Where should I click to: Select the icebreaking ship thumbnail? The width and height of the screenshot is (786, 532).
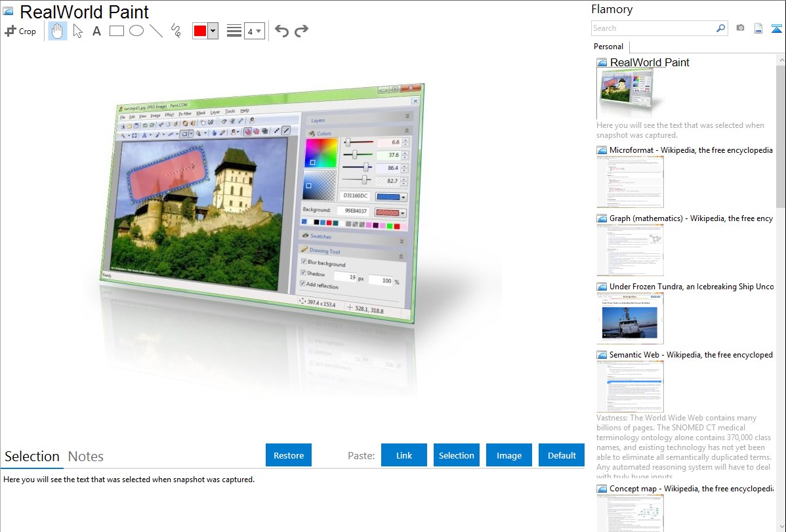click(630, 318)
